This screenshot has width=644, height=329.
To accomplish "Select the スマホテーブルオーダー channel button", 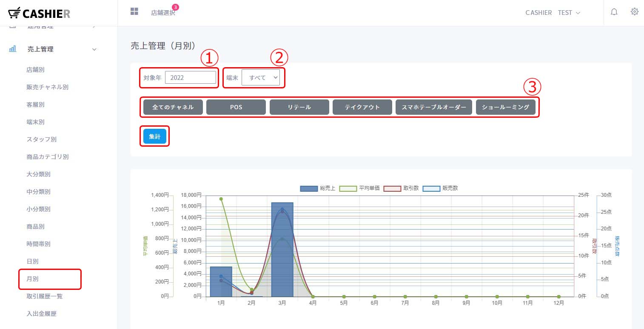I will click(434, 107).
